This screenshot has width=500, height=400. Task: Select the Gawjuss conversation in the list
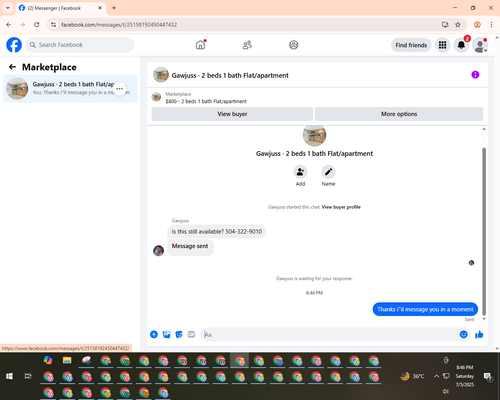coord(70,89)
